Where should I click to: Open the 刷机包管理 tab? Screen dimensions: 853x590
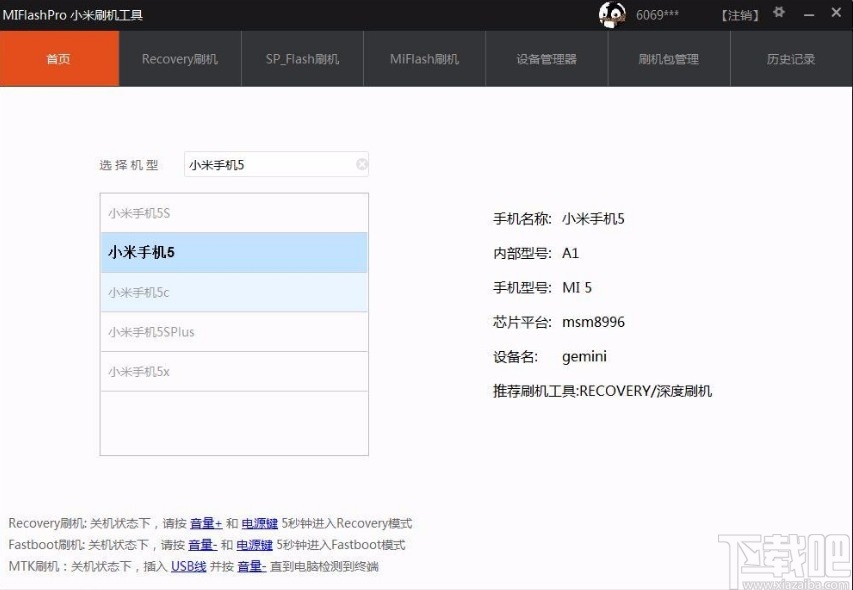coord(669,59)
